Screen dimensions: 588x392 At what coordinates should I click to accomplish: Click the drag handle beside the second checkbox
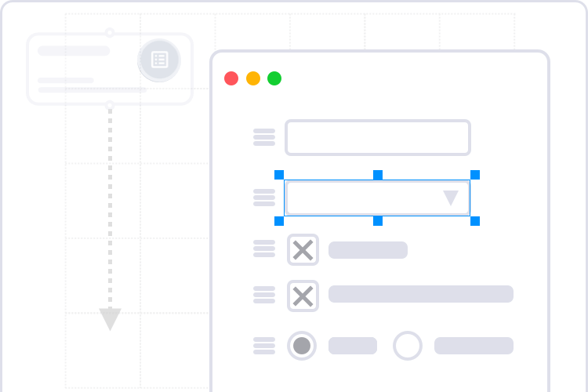pyautogui.click(x=264, y=295)
